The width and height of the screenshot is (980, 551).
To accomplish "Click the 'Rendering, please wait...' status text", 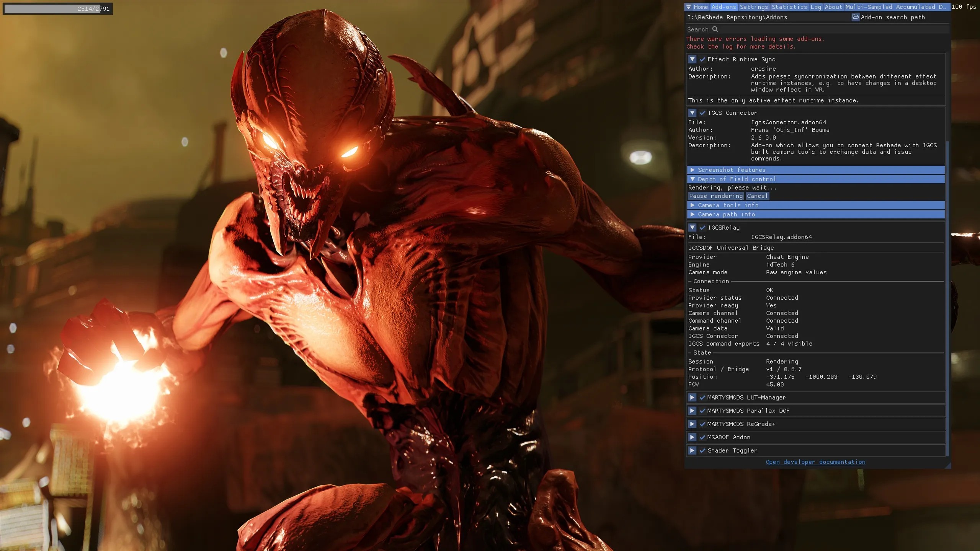I will (x=732, y=188).
